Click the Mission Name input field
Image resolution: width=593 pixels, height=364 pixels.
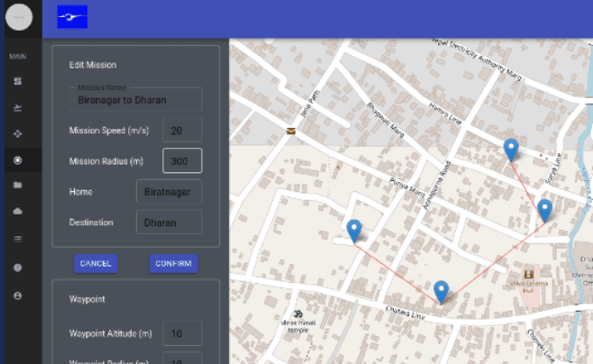135,100
